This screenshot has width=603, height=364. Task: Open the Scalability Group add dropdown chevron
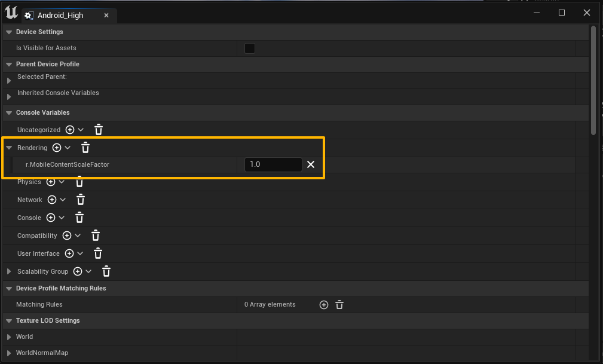tap(88, 271)
